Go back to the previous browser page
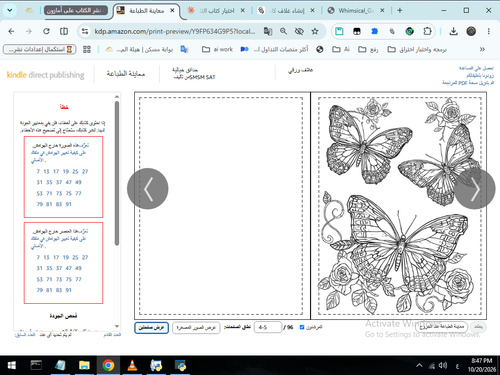This screenshot has height=375, width=500. tap(11, 31)
